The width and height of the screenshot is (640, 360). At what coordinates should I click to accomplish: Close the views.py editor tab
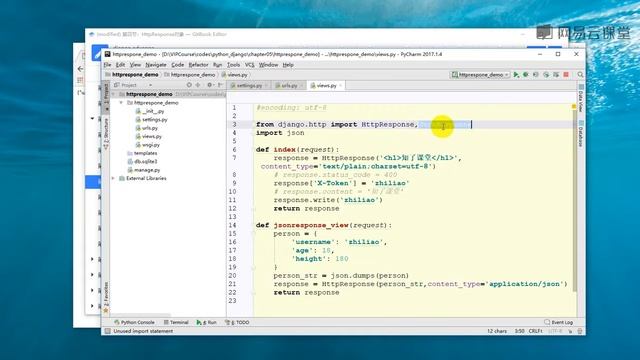pos(341,85)
